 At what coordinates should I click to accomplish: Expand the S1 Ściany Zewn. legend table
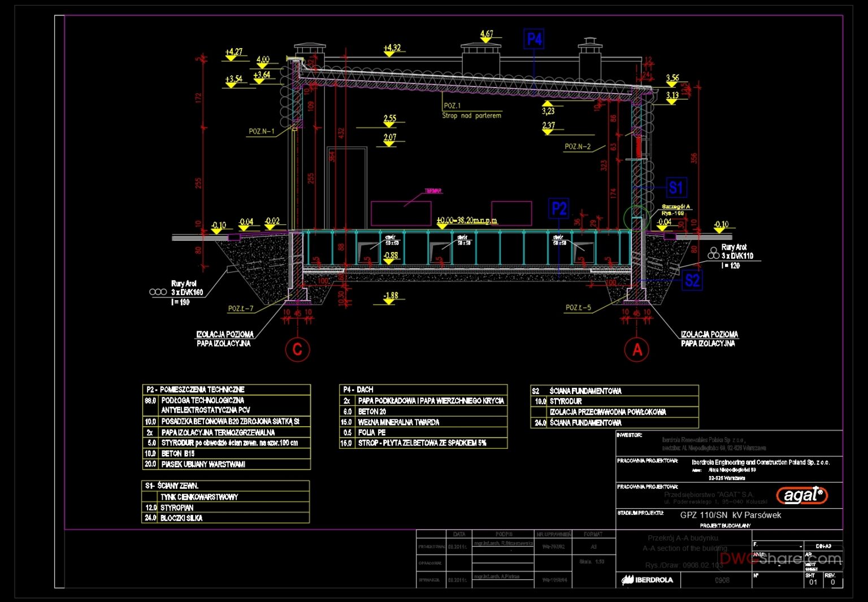[172, 485]
